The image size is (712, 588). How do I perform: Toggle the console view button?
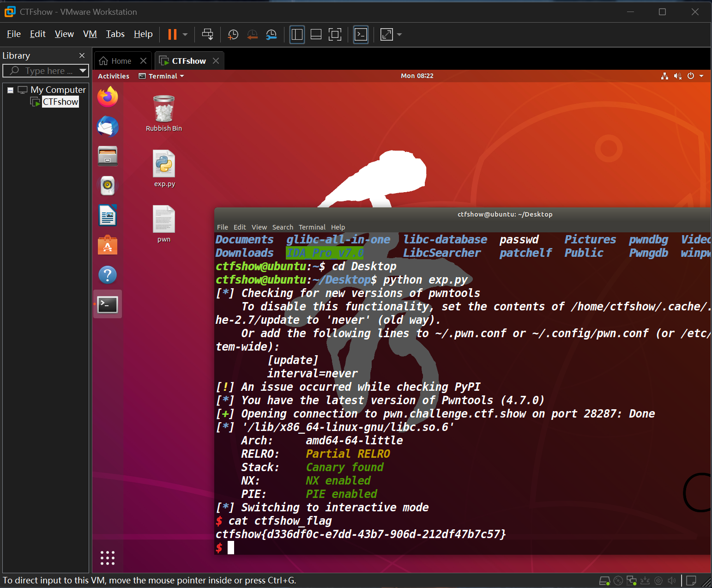361,35
